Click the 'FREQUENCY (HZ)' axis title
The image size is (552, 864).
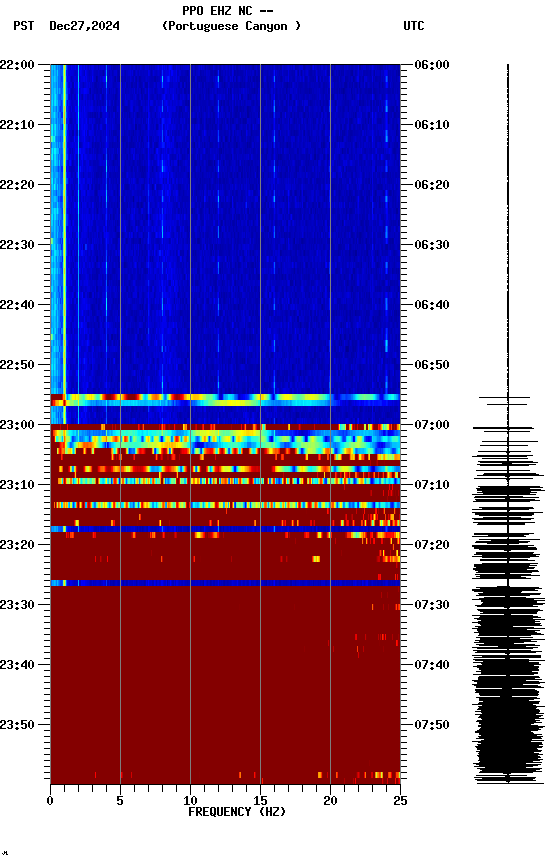pyautogui.click(x=237, y=812)
